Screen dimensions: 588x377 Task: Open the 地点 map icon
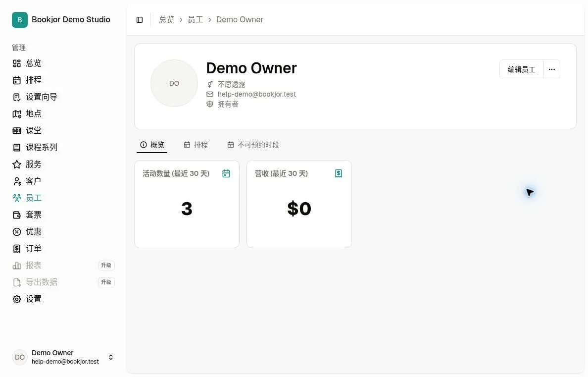17,114
